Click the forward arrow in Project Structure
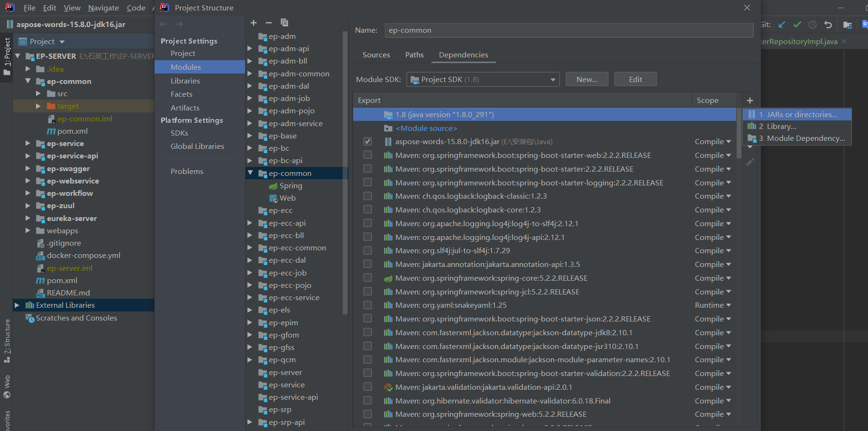This screenshot has width=868, height=431. [179, 24]
